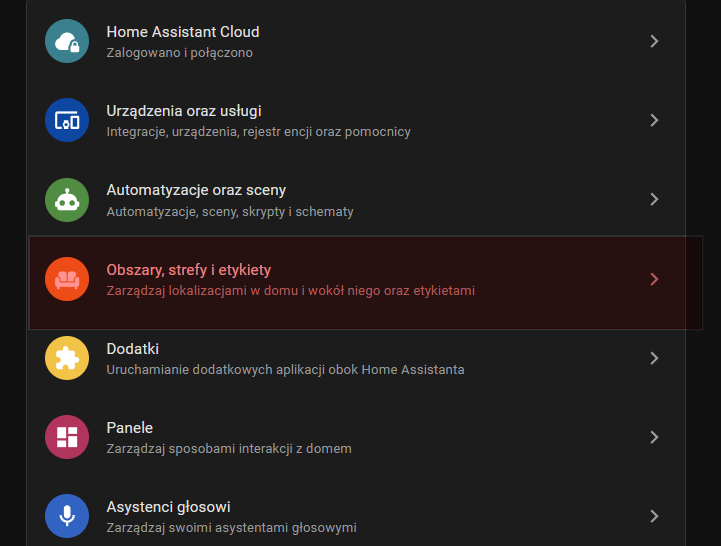Click the blue devices and services icon
The width and height of the screenshot is (721, 546).
pos(67,120)
